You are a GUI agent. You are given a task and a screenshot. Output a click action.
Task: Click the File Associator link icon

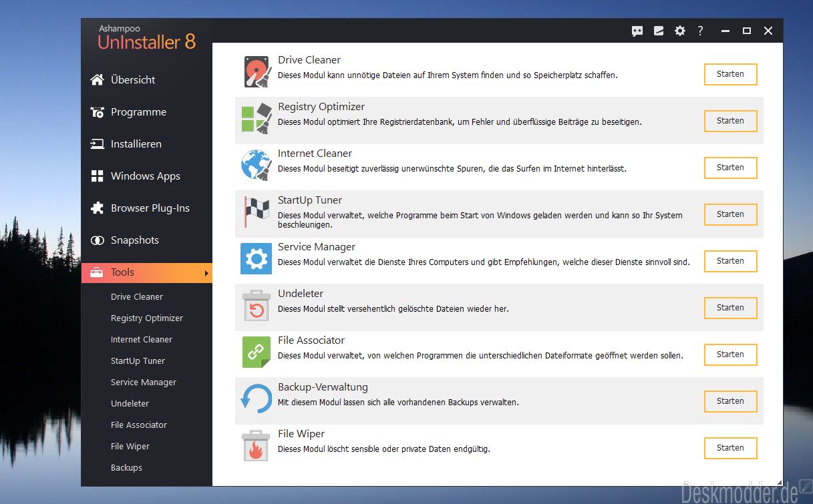pyautogui.click(x=257, y=352)
